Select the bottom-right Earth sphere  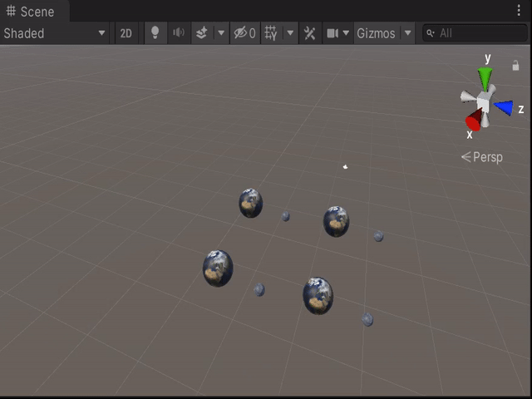pyautogui.click(x=318, y=296)
